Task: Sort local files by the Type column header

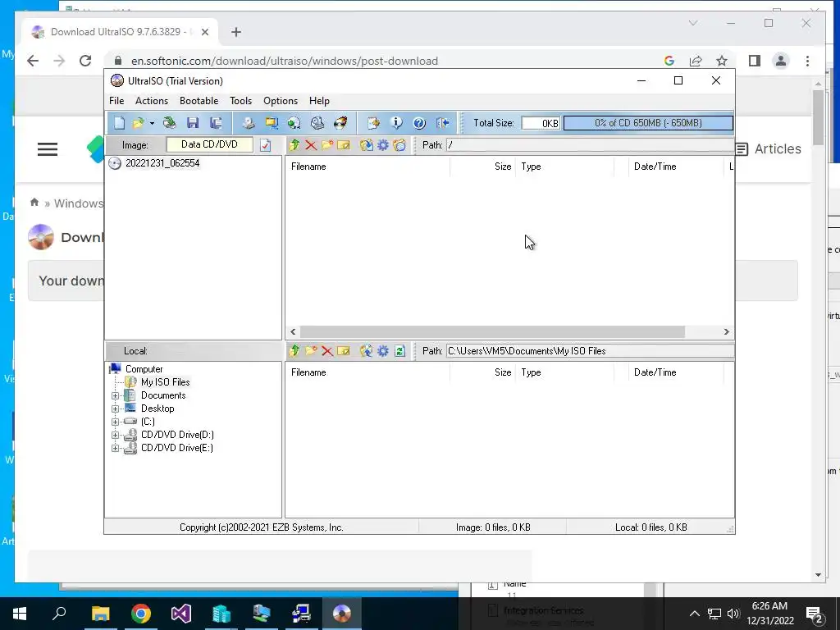Action: [x=564, y=372]
